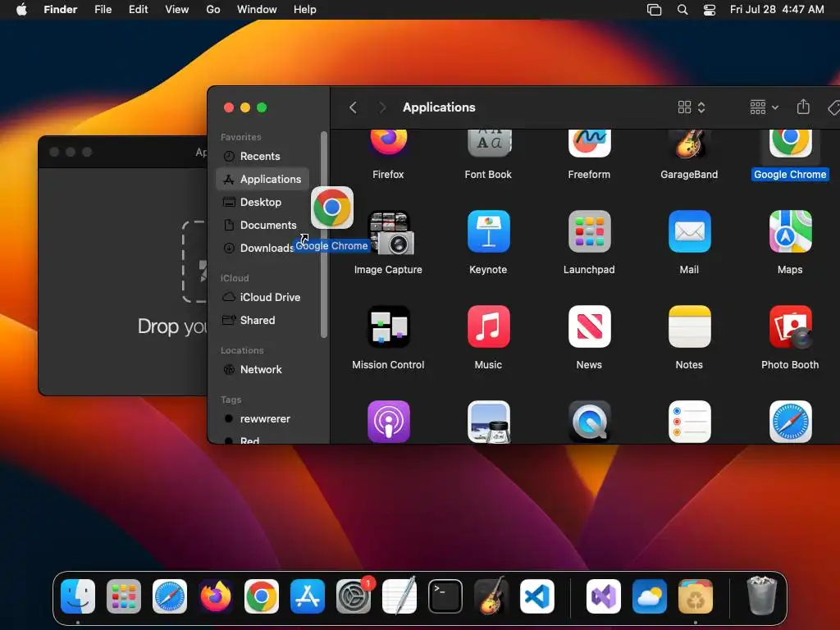Click the Edit Tags toolbar icon

tap(833, 107)
